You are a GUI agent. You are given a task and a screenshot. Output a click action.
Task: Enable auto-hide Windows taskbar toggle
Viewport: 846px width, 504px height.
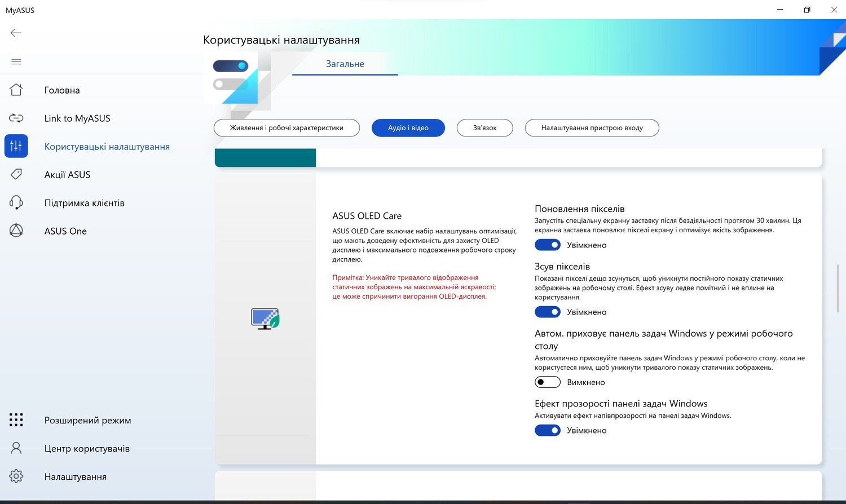548,382
